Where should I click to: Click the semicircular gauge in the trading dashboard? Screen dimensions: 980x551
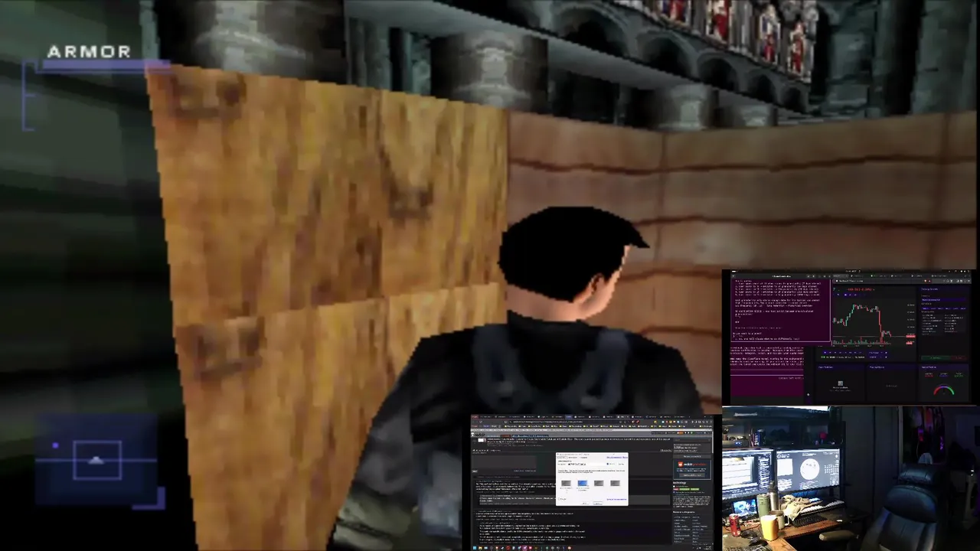coord(943,390)
